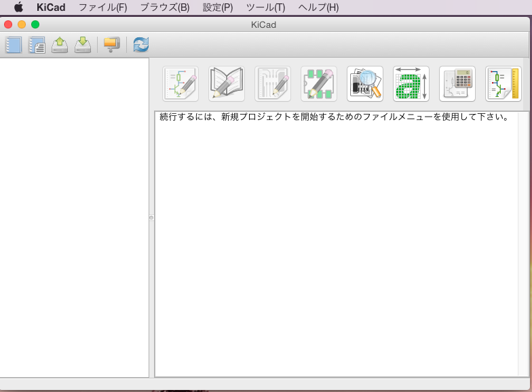
Task: Open the ツール(T) menu
Action: 266,7
